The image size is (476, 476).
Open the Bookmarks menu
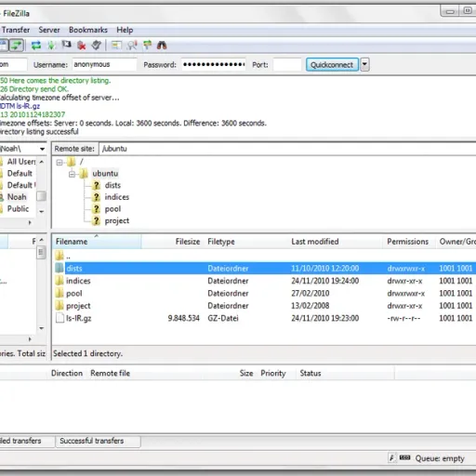pyautogui.click(x=88, y=30)
